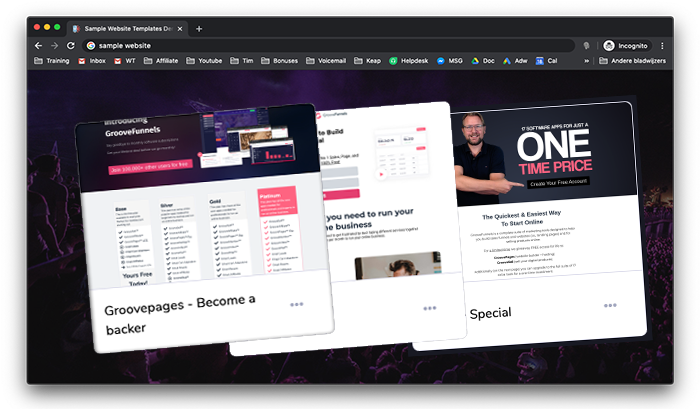The width and height of the screenshot is (700, 409).
Task: Open three-dot menu on the Special card
Action: coord(610,305)
